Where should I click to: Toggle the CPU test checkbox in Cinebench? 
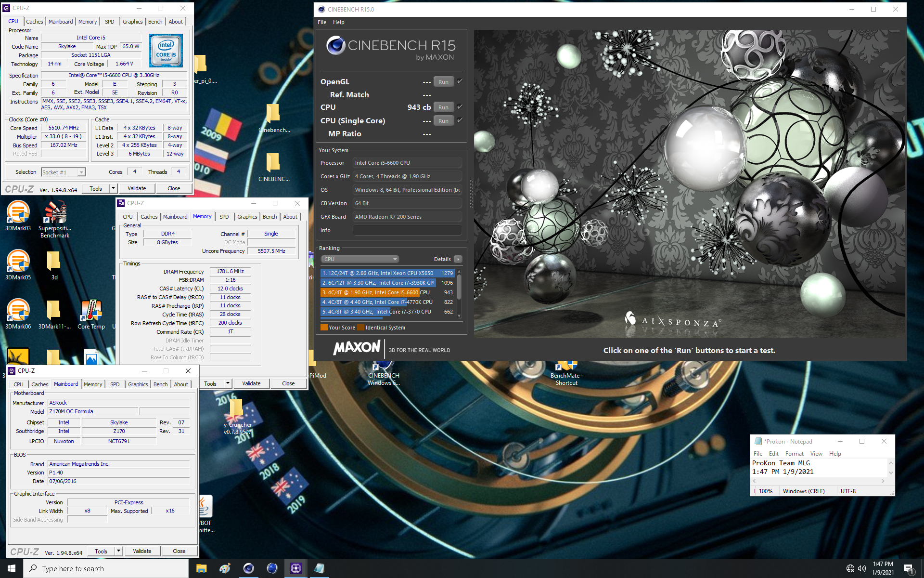click(460, 107)
